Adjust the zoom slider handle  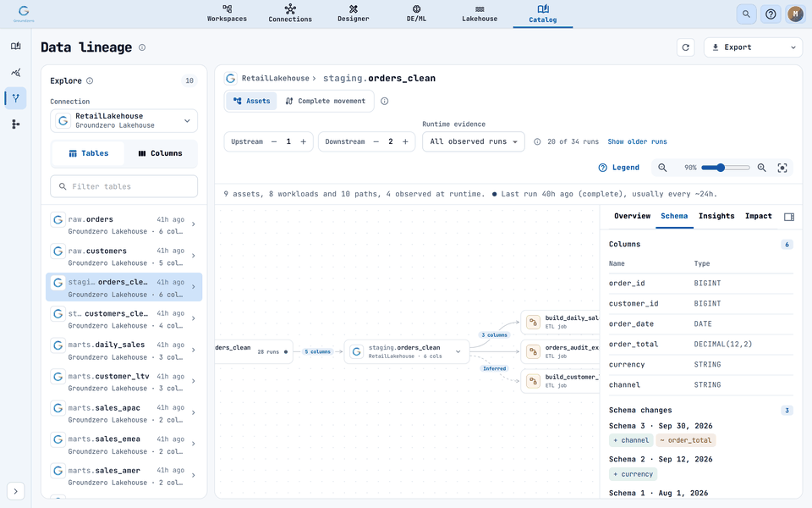coord(721,168)
